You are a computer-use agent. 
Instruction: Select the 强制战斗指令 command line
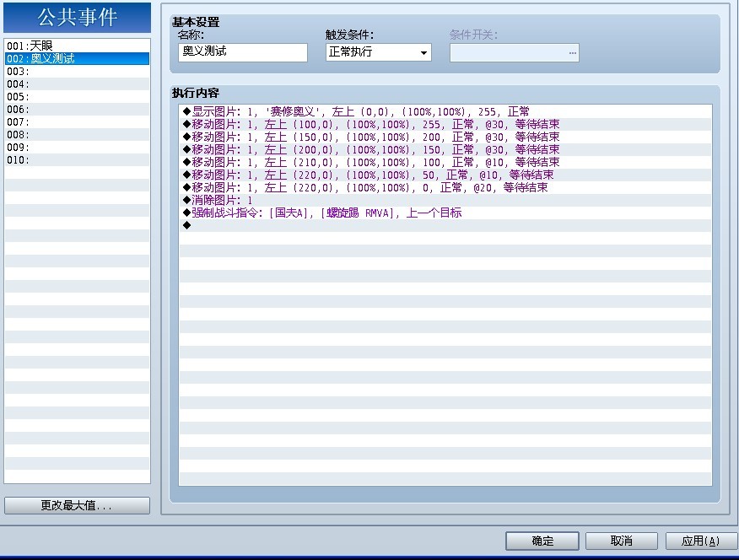445,213
